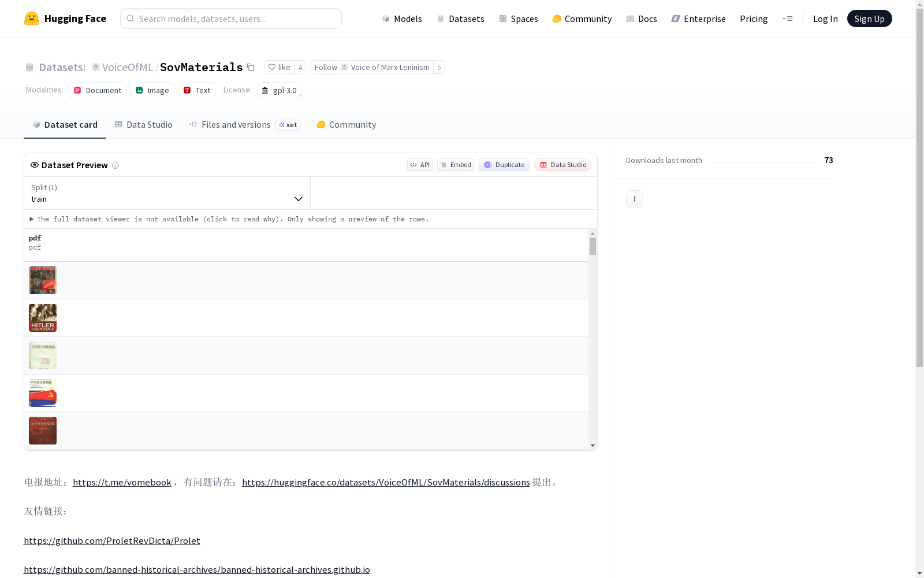The image size is (924, 578).
Task: Duplicate the dataset with Duplicate button
Action: [504, 165]
